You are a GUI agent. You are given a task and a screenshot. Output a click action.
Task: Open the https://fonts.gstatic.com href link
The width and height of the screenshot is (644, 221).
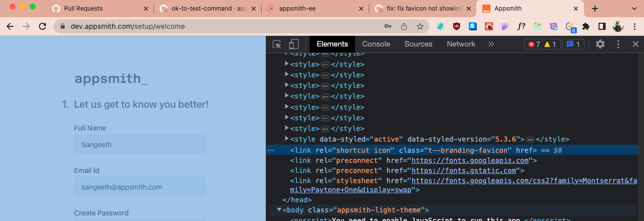(x=464, y=171)
